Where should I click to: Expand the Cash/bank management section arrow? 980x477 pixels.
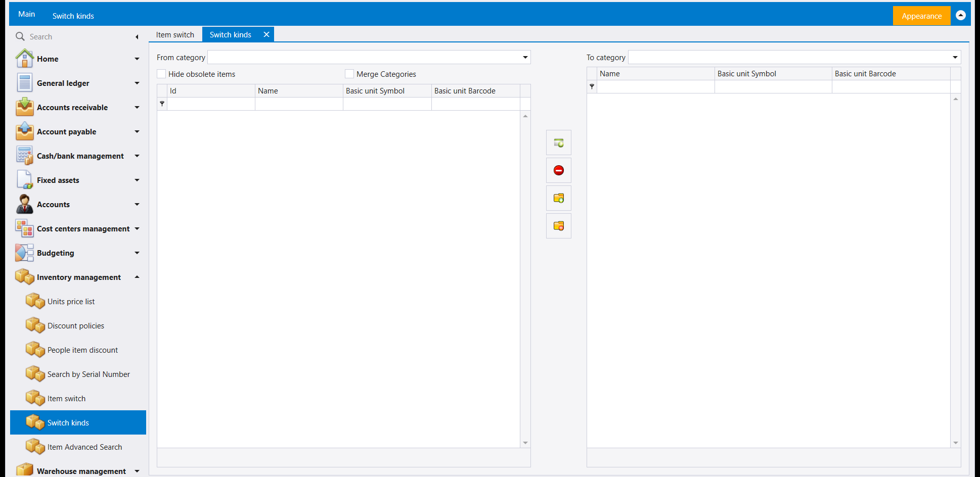point(137,156)
